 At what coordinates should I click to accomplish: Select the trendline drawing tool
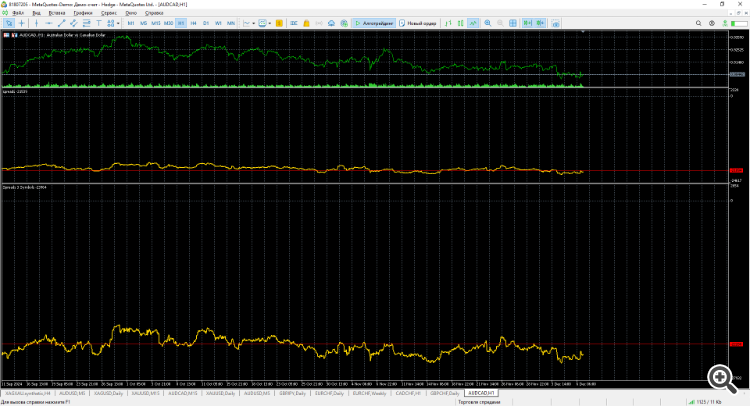coord(61,23)
